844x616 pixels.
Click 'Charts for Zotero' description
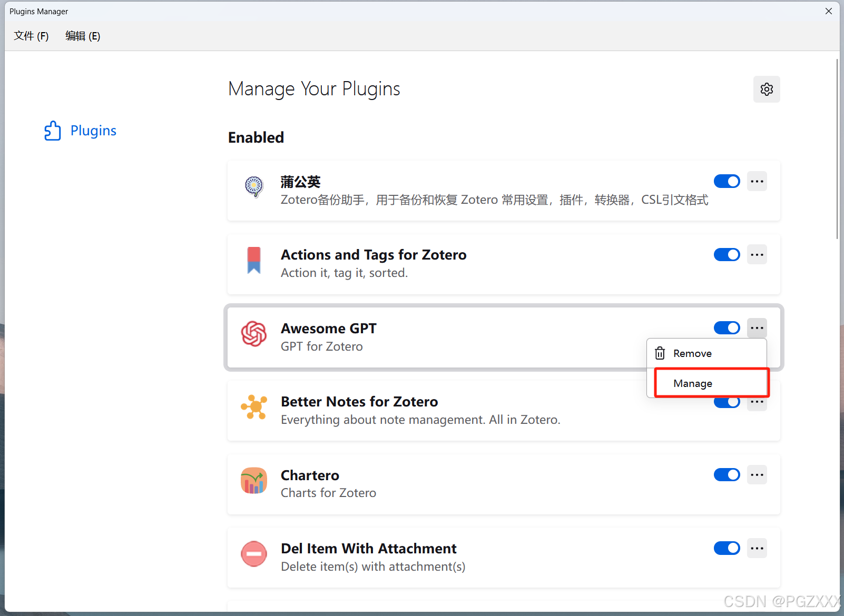pyautogui.click(x=328, y=493)
